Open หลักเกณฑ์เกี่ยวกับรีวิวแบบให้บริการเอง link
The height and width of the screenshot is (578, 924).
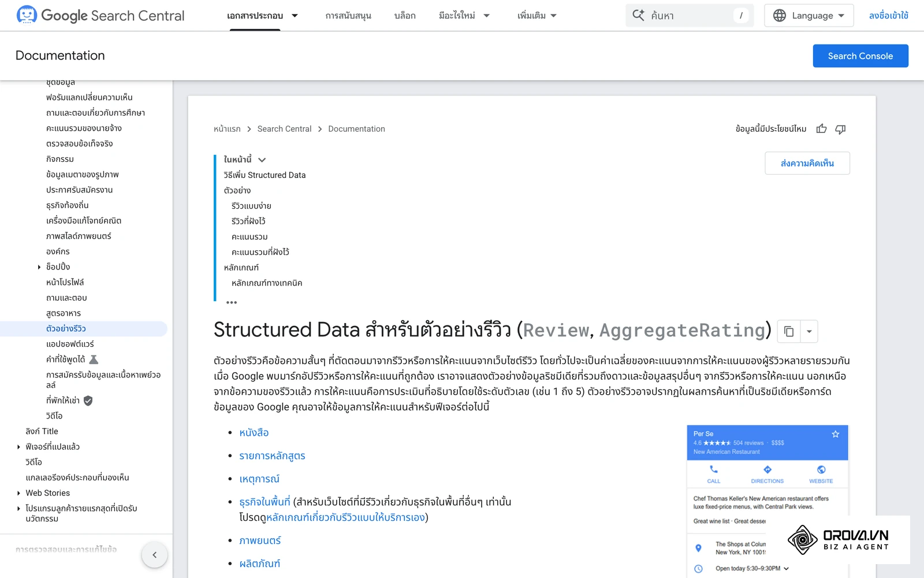click(x=345, y=517)
